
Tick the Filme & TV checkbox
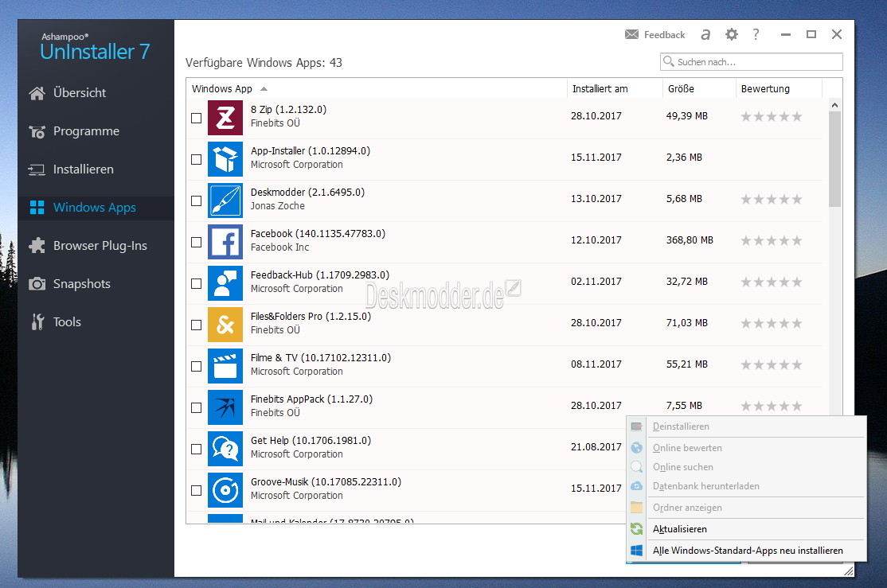197,366
